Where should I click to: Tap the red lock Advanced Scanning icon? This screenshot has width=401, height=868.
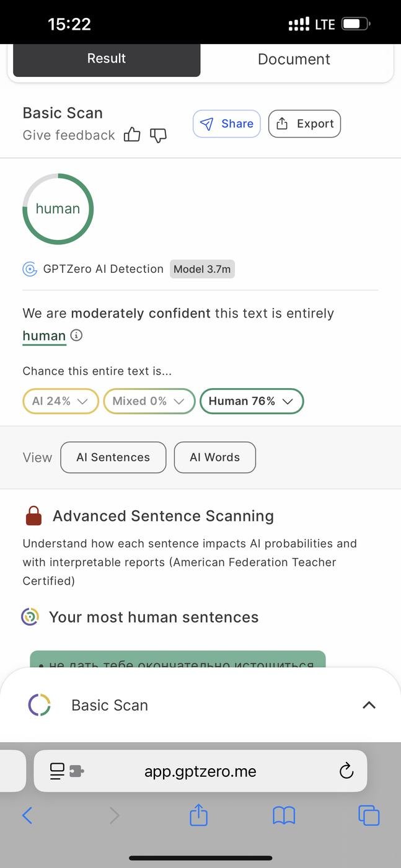coord(33,516)
